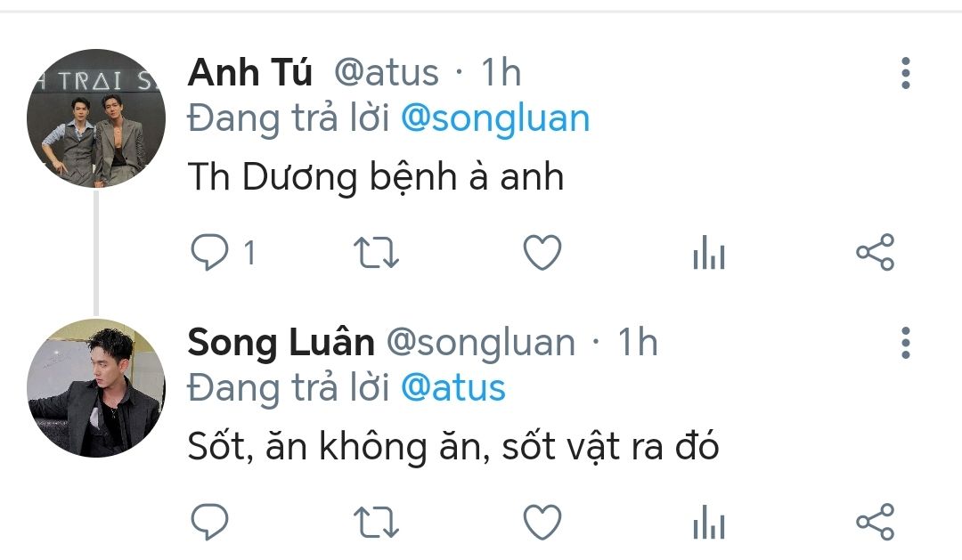Open more options on Anh Tú's tweet
Image resolution: width=962 pixels, height=560 pixels.
coord(905,73)
